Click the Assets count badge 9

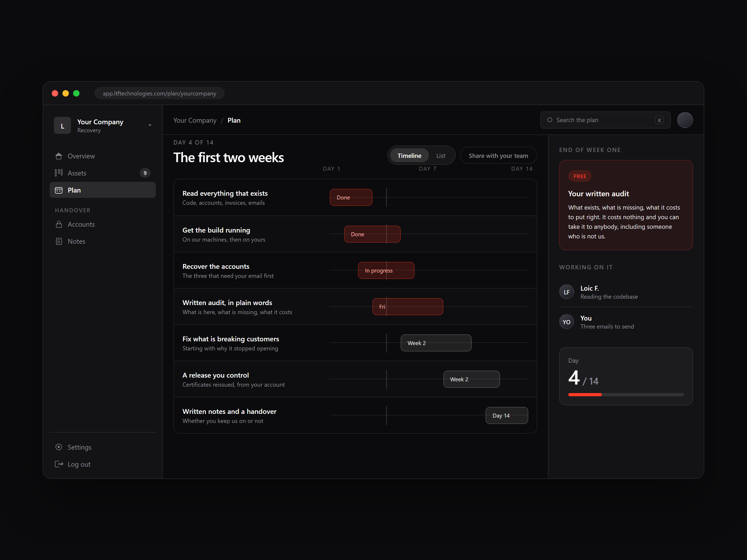(145, 173)
